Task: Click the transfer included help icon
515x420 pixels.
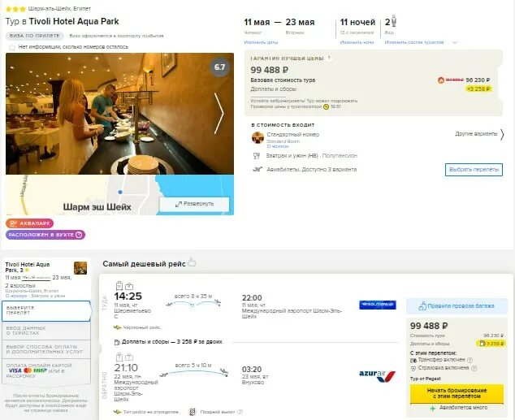Action: pyautogui.click(x=470, y=360)
